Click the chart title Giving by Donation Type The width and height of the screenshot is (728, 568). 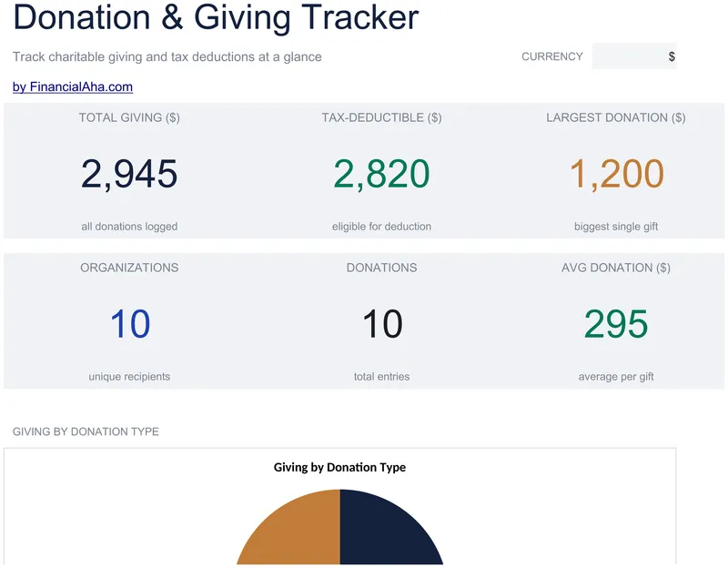click(x=339, y=467)
